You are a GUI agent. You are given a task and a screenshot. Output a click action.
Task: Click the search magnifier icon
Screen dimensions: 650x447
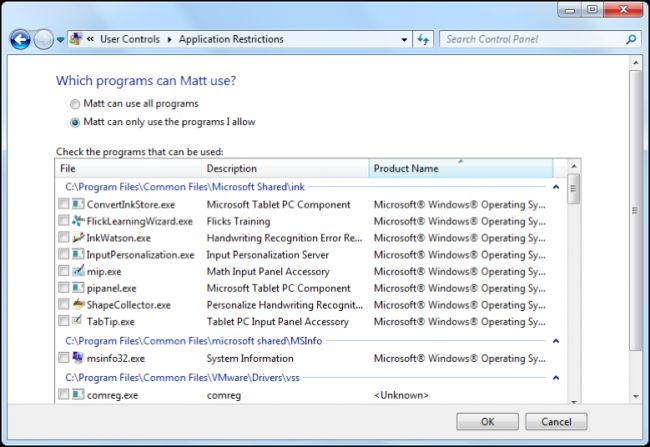click(631, 39)
